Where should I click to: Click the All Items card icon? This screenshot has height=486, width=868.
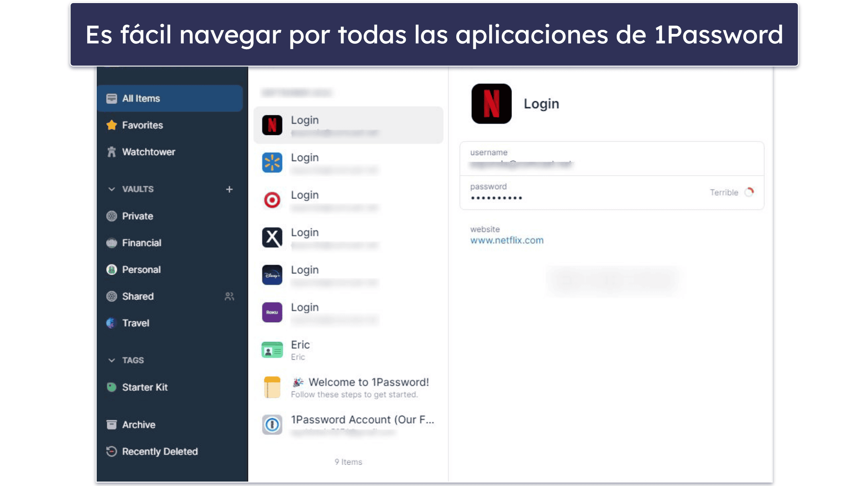(112, 98)
